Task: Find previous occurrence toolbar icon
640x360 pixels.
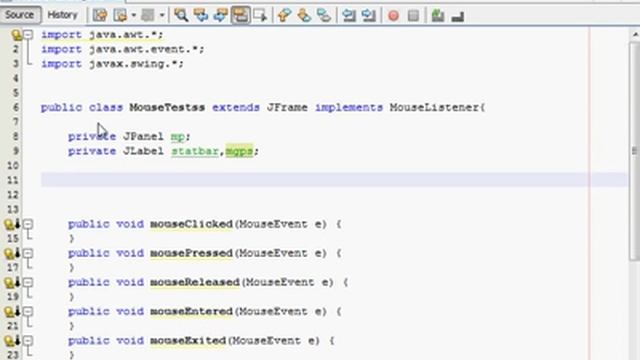Action: [x=200, y=16]
